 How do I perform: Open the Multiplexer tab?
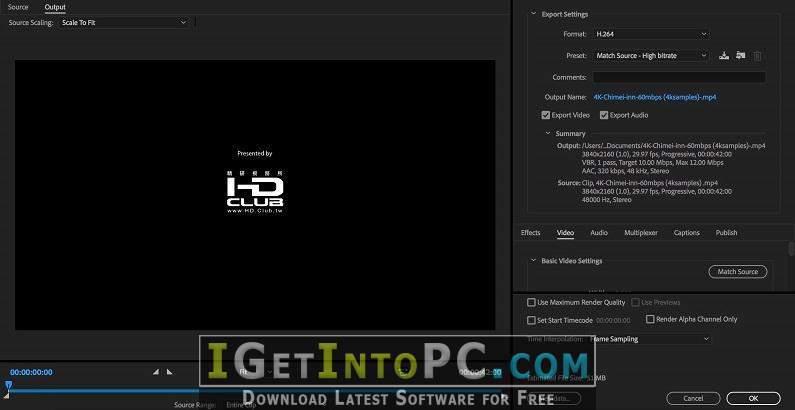pos(641,233)
